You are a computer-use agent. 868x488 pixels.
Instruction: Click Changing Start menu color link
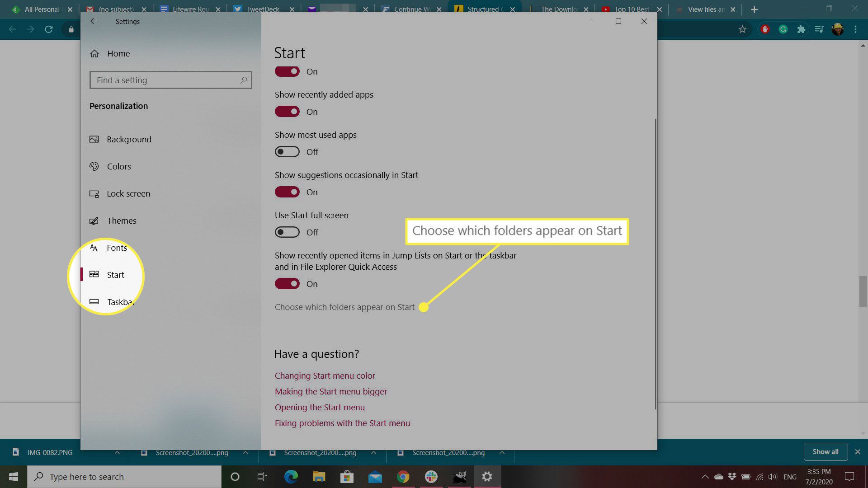tap(325, 375)
